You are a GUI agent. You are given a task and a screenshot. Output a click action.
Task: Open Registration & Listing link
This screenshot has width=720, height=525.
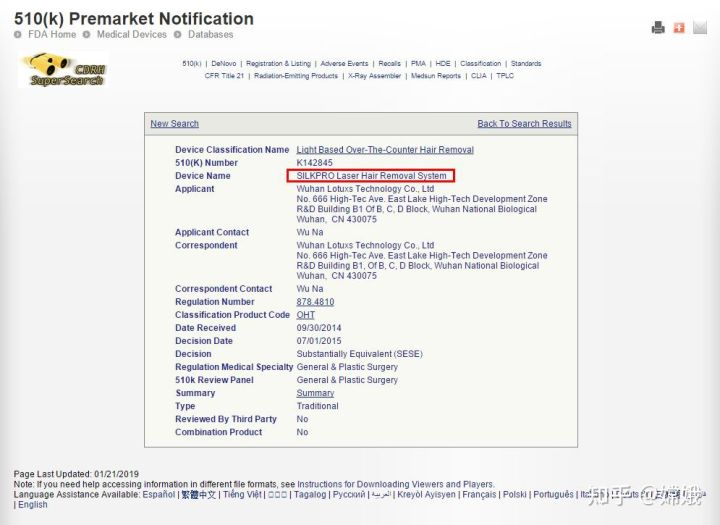(278, 63)
